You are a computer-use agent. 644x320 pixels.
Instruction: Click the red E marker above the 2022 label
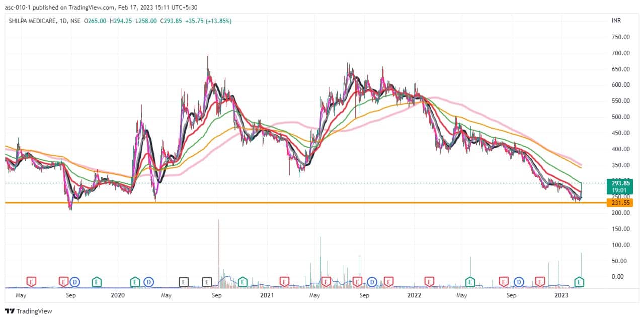coord(429,282)
